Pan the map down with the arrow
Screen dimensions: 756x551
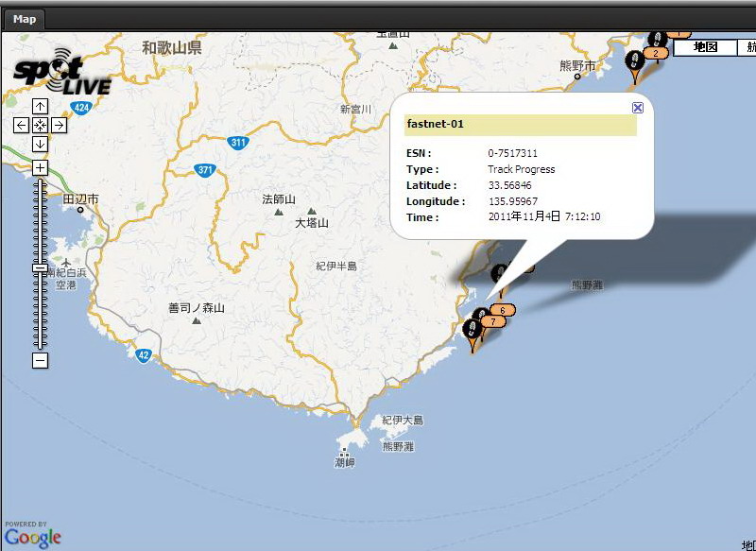[x=40, y=144]
